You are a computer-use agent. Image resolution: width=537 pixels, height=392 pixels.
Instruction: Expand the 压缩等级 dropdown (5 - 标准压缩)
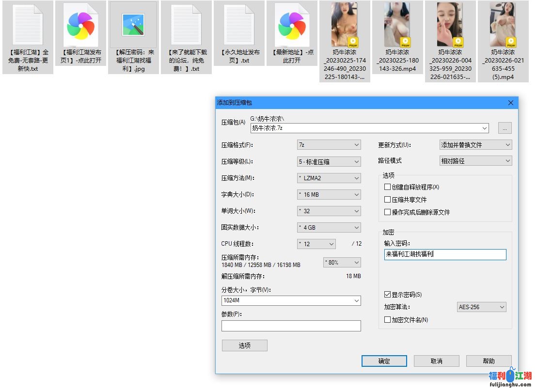[x=329, y=162]
